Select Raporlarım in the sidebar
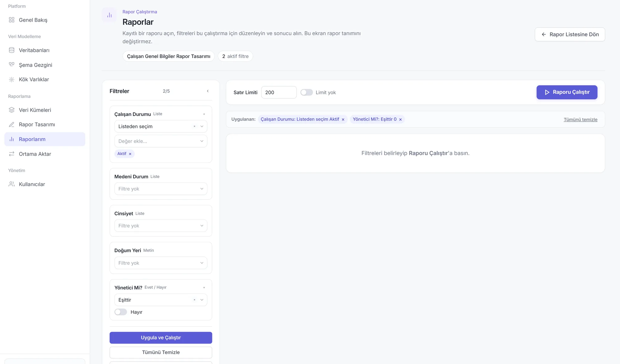This screenshot has width=620, height=364. pos(45,139)
